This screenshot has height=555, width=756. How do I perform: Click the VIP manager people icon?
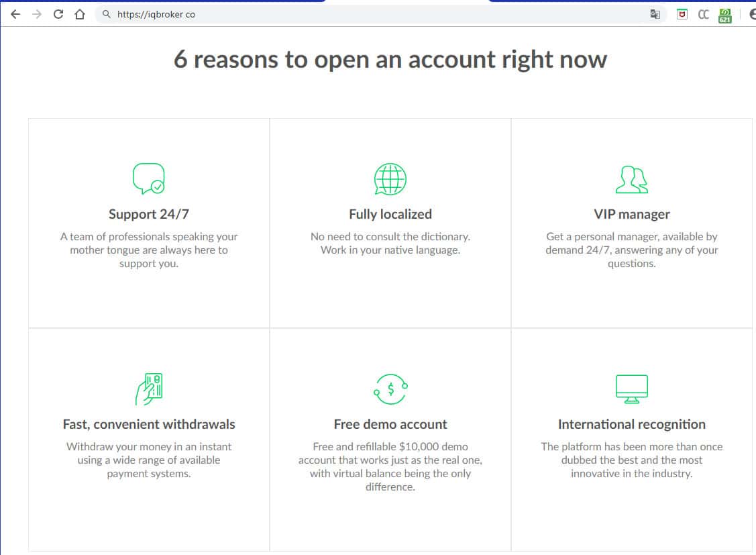632,179
